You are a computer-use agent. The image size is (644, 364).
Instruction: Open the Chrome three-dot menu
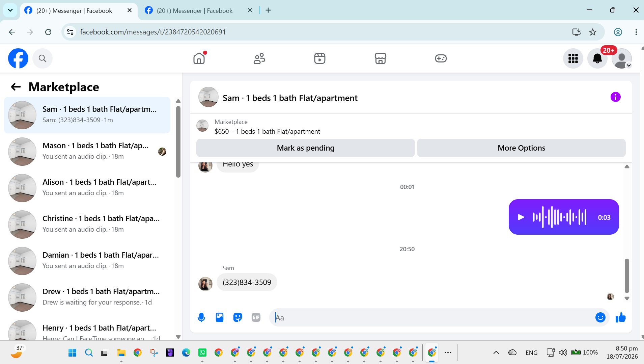(636, 32)
